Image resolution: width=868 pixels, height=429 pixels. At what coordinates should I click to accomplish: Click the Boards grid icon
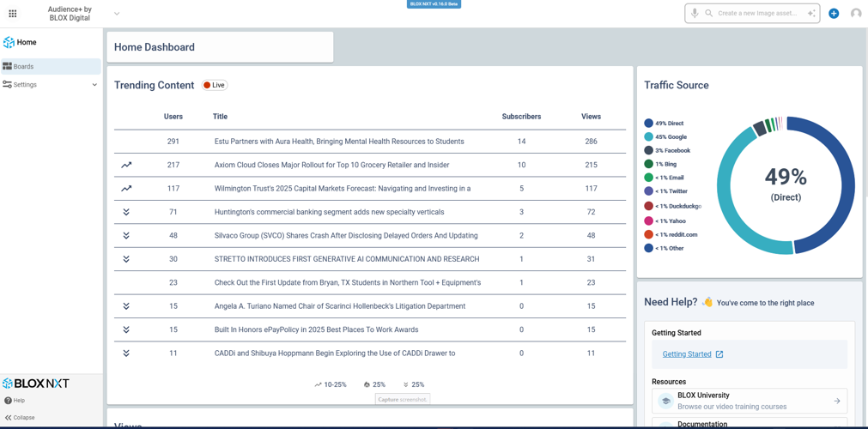tap(7, 66)
